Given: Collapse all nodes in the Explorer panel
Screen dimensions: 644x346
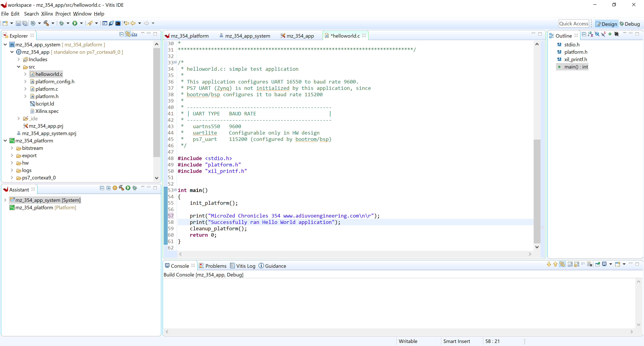Looking at the screenshot, I should 121,34.
